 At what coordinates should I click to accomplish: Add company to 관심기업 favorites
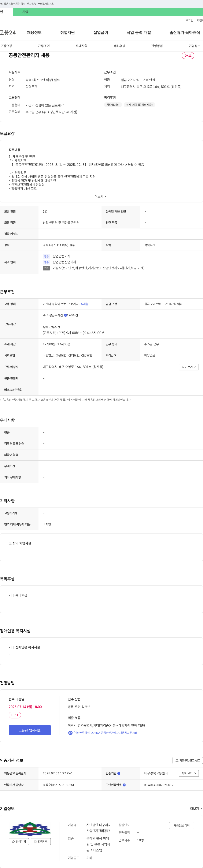19,841
